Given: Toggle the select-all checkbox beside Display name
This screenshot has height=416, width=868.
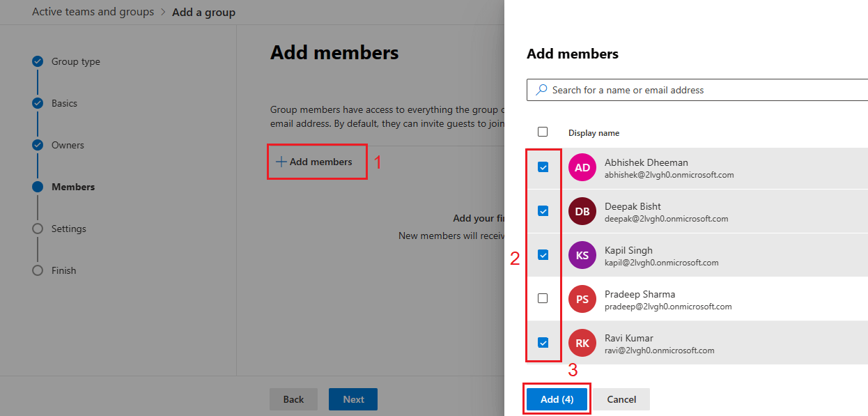Looking at the screenshot, I should click(x=543, y=132).
